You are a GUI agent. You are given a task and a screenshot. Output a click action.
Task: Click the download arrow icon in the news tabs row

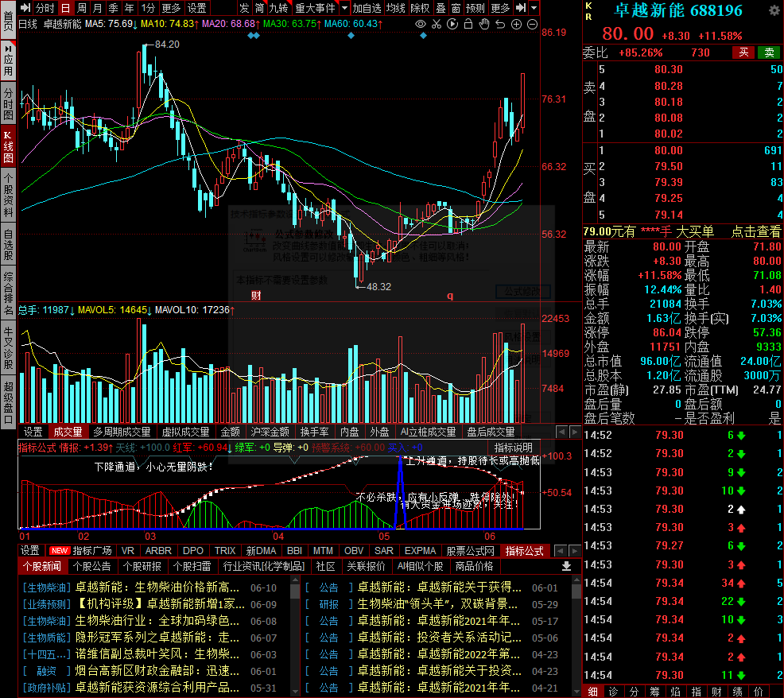pyautogui.click(x=566, y=566)
